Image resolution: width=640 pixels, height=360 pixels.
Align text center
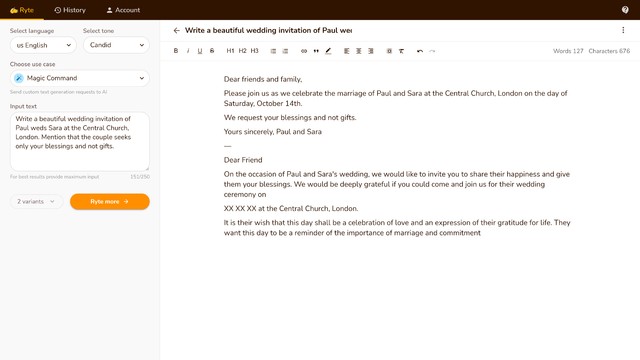pyautogui.click(x=358, y=51)
